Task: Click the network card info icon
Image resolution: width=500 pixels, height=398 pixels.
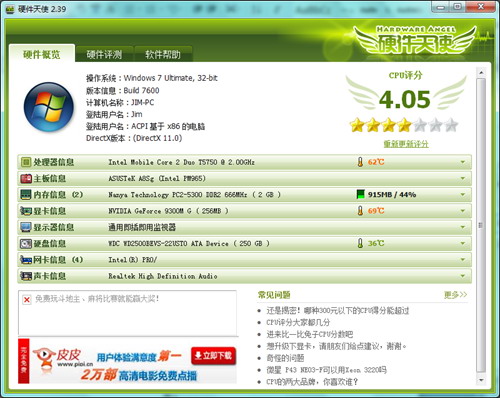Action: click(x=26, y=260)
